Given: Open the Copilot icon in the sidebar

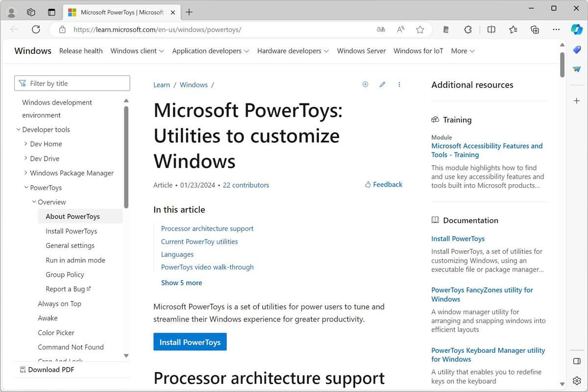Looking at the screenshot, I should tap(577, 29).
